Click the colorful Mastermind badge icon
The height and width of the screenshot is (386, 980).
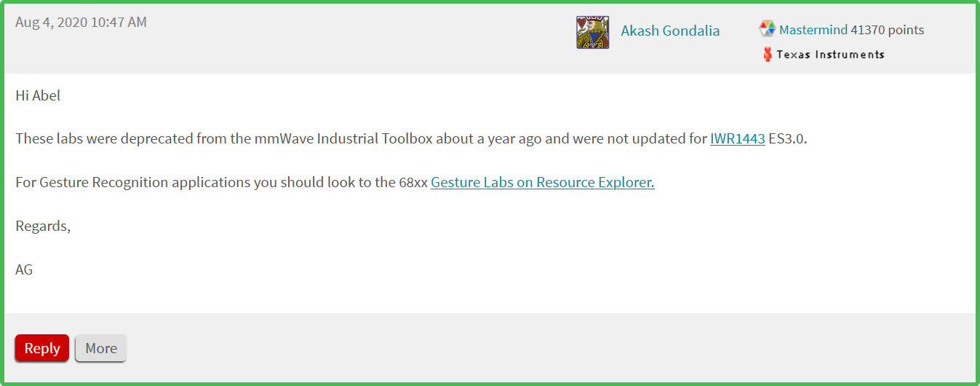pos(767,29)
